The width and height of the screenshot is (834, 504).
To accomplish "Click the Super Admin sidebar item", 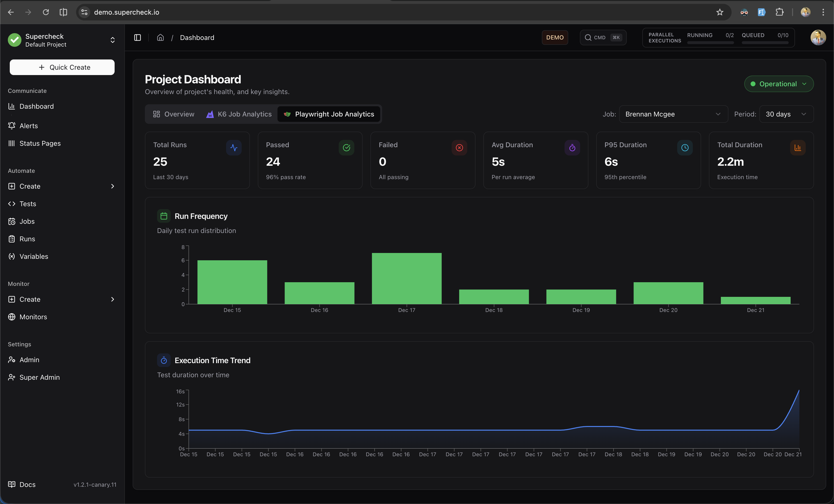I will [40, 377].
